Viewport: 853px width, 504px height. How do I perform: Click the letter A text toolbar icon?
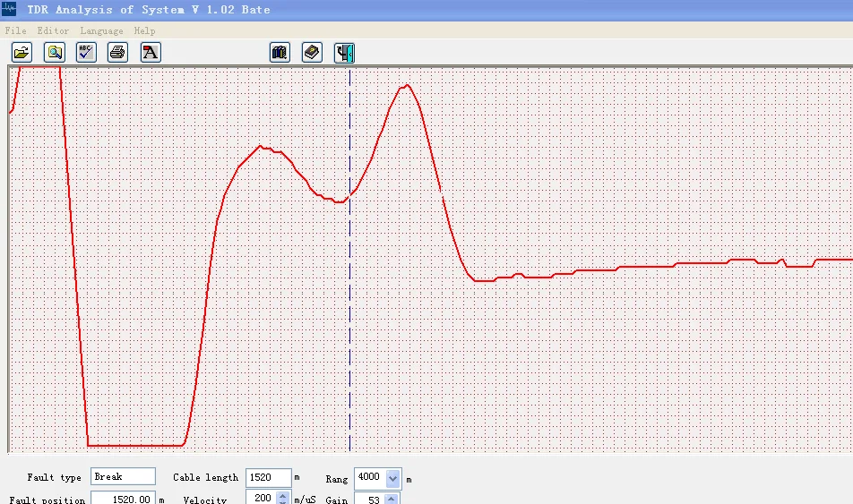151,53
